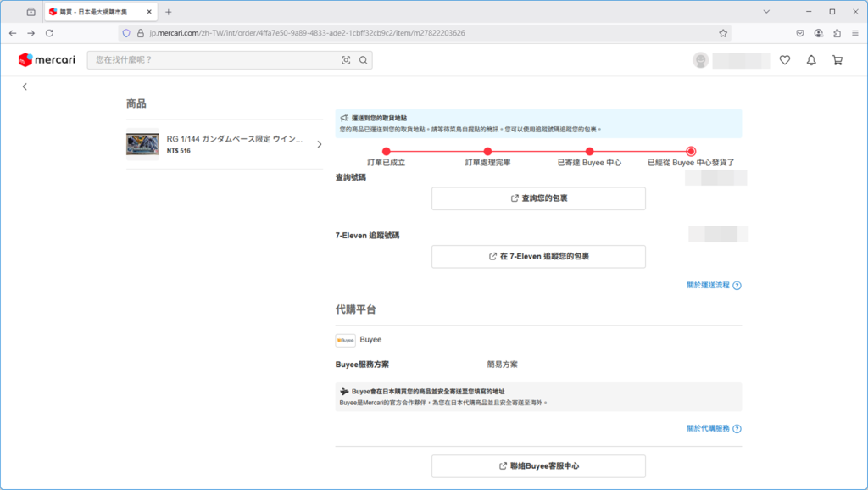Expand the RG 1/144 item details chevron
868x490 pixels.
[320, 144]
